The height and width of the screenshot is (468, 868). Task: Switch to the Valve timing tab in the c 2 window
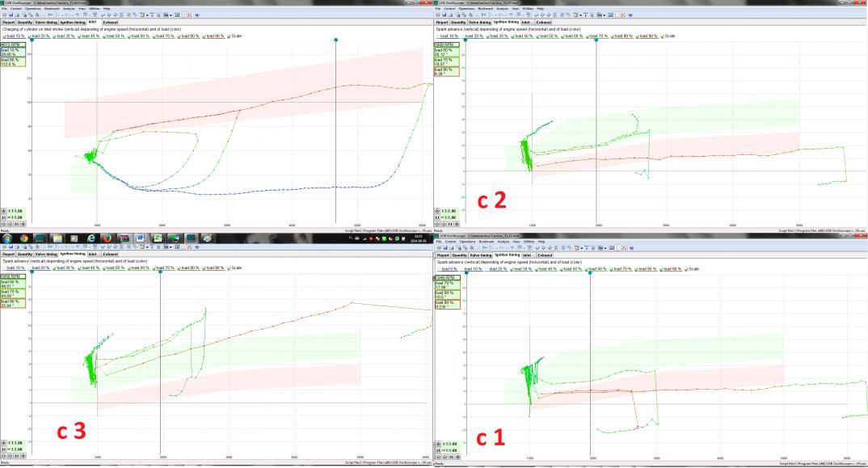[479, 22]
